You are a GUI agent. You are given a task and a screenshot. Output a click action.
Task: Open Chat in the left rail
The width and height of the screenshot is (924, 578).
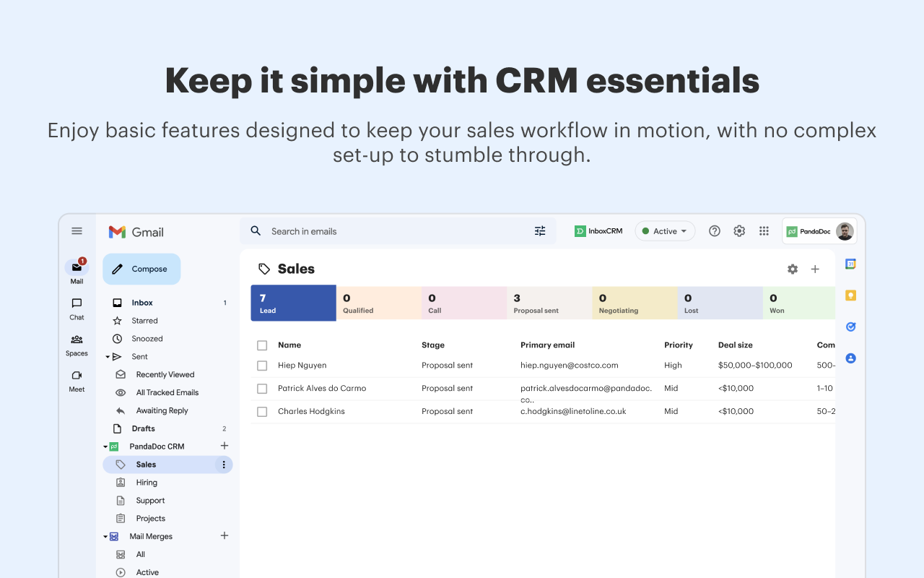coord(77,309)
